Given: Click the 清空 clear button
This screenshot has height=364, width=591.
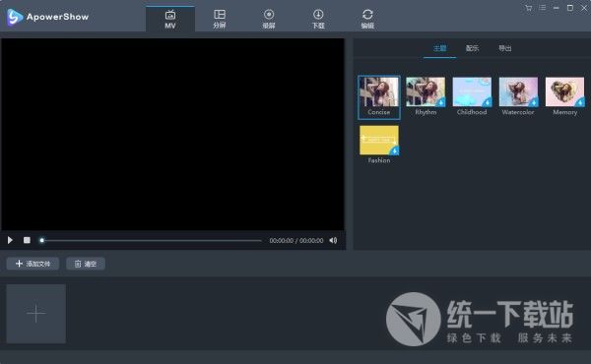Looking at the screenshot, I should [86, 264].
